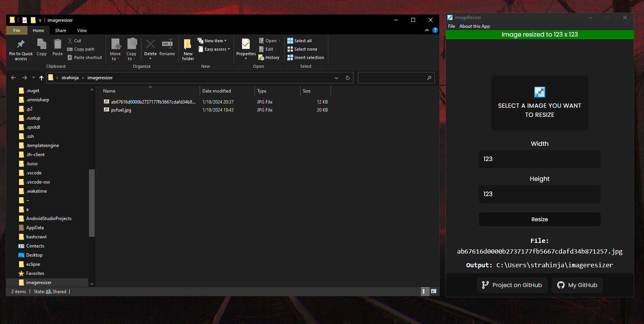Open Quick Access Toolbar customize dropdown
Screen dimensions: 644x324
tap(40, 20)
